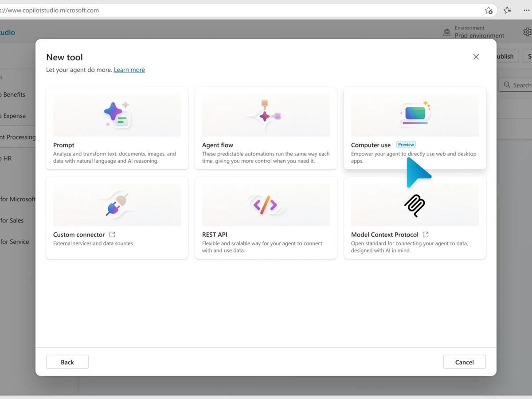Click the Environment icon in header

click(x=447, y=32)
